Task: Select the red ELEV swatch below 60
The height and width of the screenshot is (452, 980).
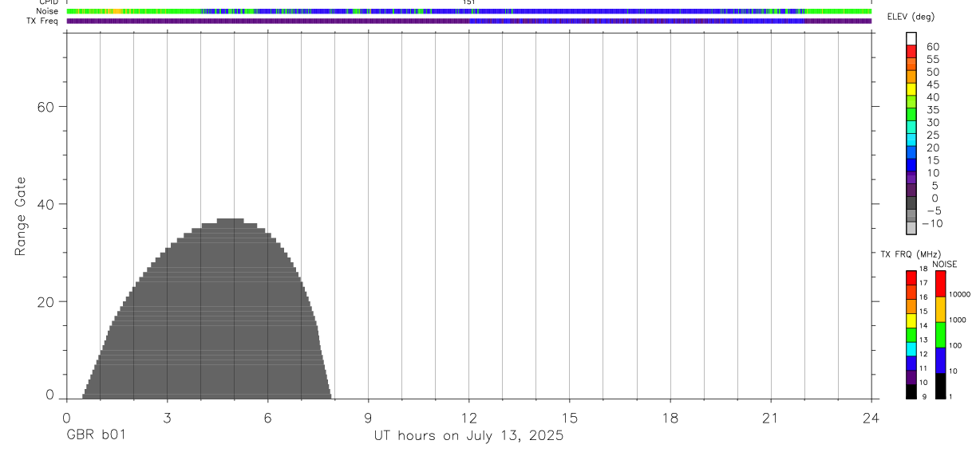Action: [911, 50]
